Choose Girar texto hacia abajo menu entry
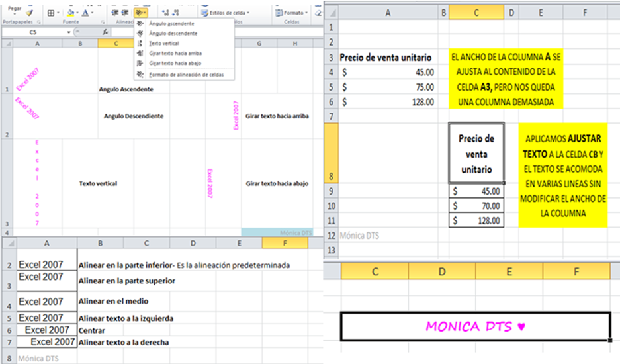The width and height of the screenshot is (620, 364). tap(184, 63)
